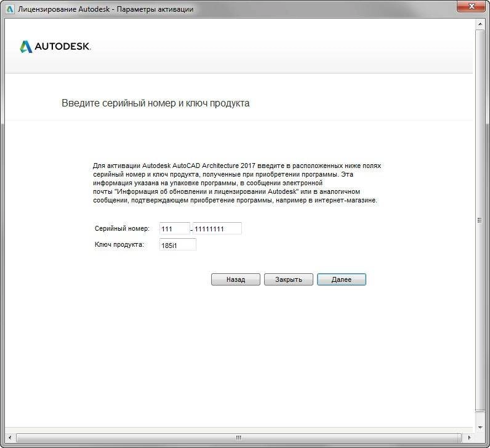Click the Назад button
This screenshot has height=448, width=490.
[x=236, y=279]
